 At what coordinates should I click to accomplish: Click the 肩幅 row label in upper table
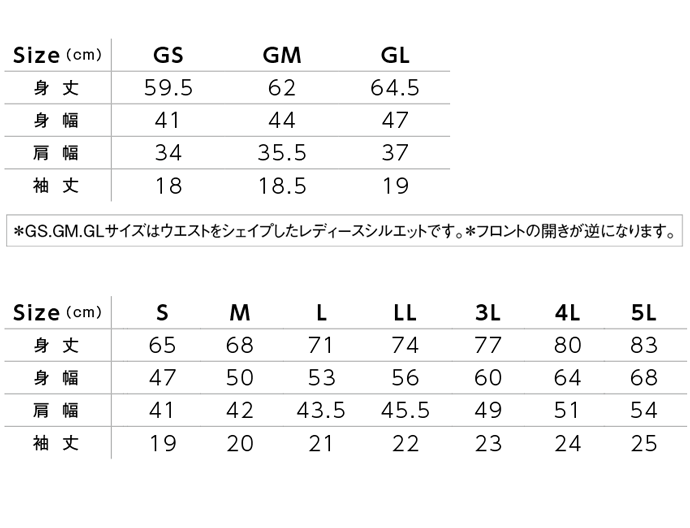pyautogui.click(x=56, y=153)
